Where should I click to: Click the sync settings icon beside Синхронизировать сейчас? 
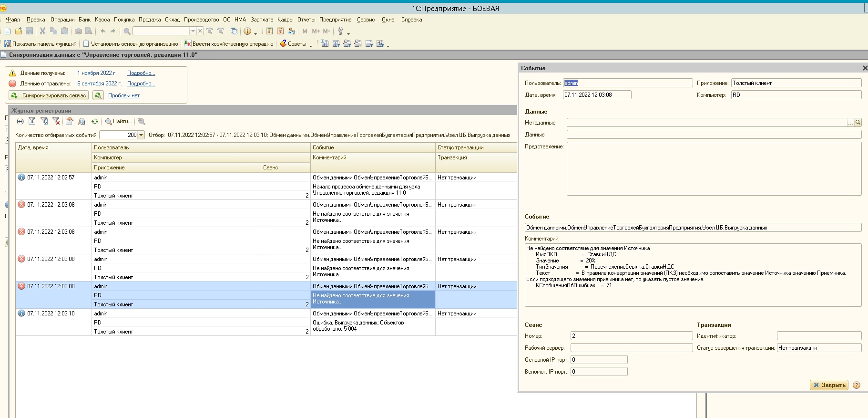point(98,95)
